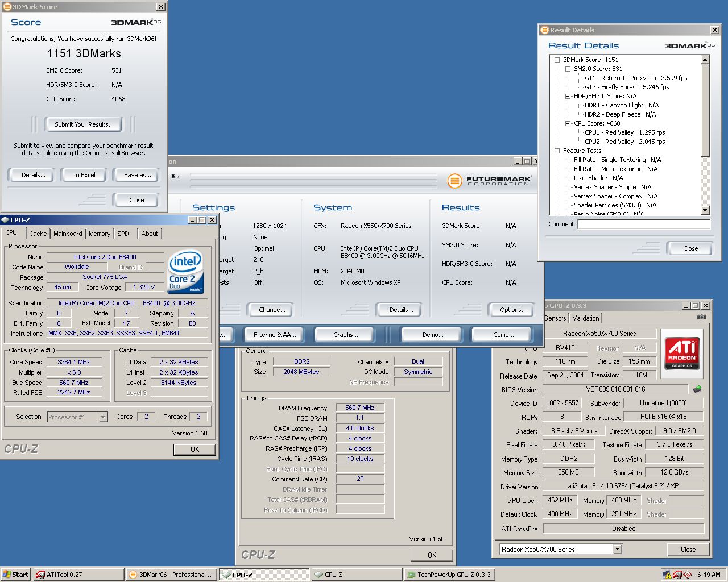Image resolution: width=728 pixels, height=582 pixels.
Task: Collapse the 3DMark Score: 1151 tree node
Action: point(557,60)
